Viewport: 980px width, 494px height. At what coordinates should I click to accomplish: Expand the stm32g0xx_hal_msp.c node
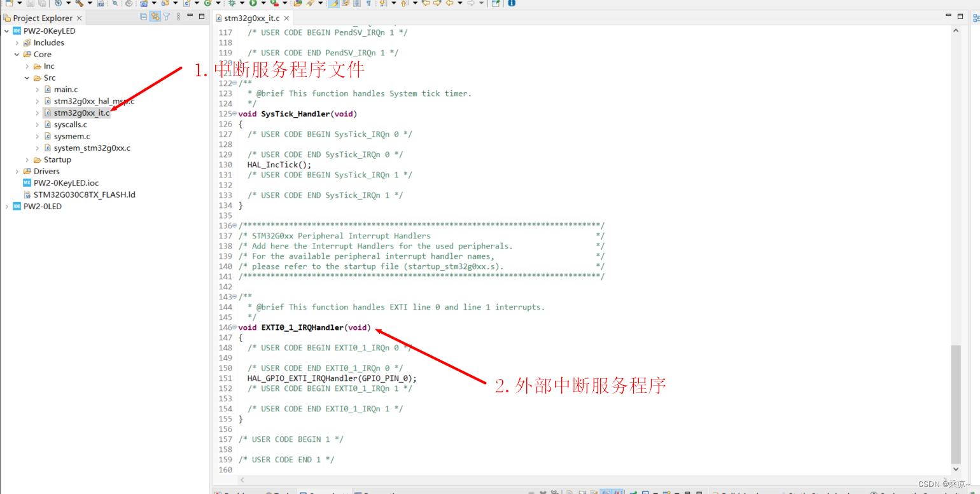(37, 101)
